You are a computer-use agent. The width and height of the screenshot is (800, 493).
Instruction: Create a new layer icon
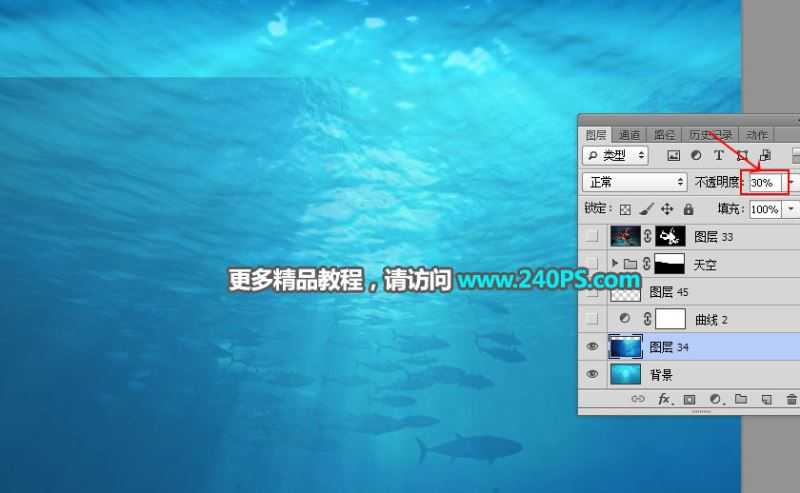coord(766,400)
